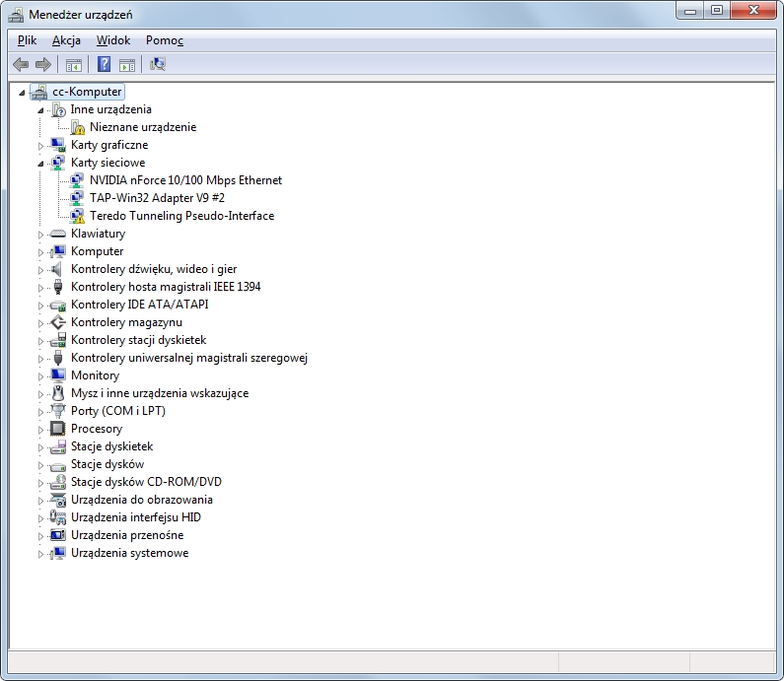Expand the Monitory category
This screenshot has width=784, height=681.
[x=40, y=376]
